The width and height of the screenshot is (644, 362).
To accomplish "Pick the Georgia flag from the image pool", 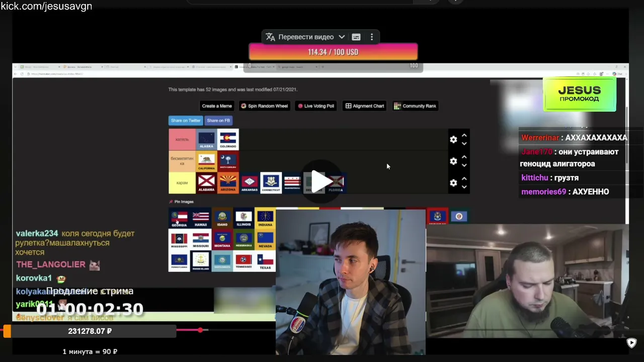I will [x=179, y=218].
